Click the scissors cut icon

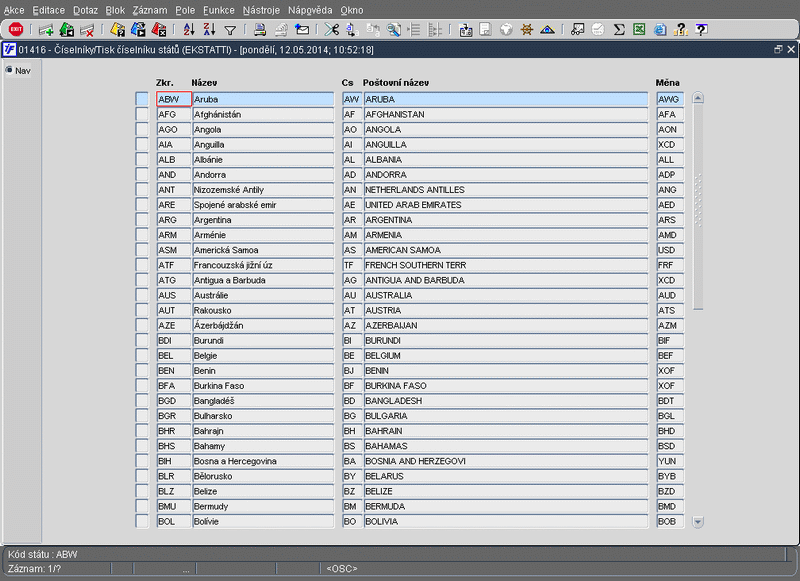(332, 30)
